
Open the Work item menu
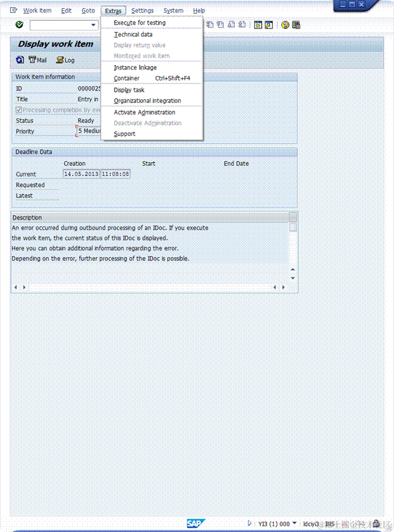(x=37, y=11)
